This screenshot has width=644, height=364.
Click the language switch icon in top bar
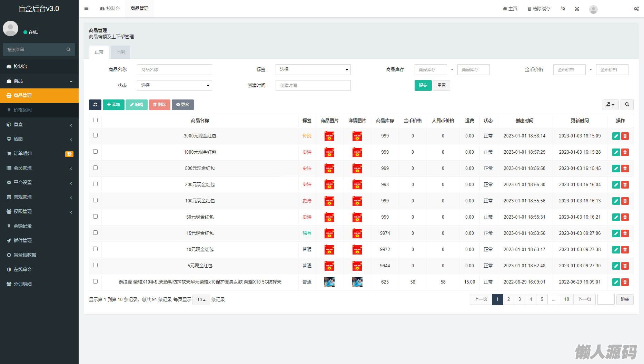pyautogui.click(x=563, y=9)
